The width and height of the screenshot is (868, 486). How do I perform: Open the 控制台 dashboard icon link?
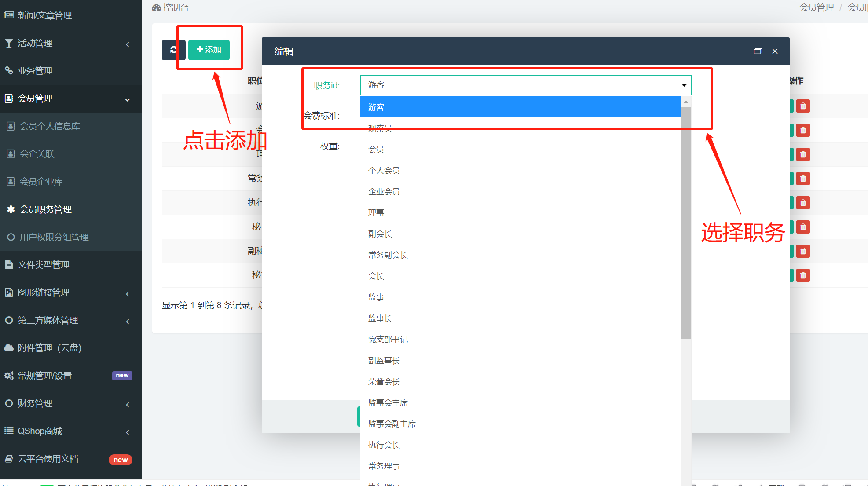click(x=171, y=7)
